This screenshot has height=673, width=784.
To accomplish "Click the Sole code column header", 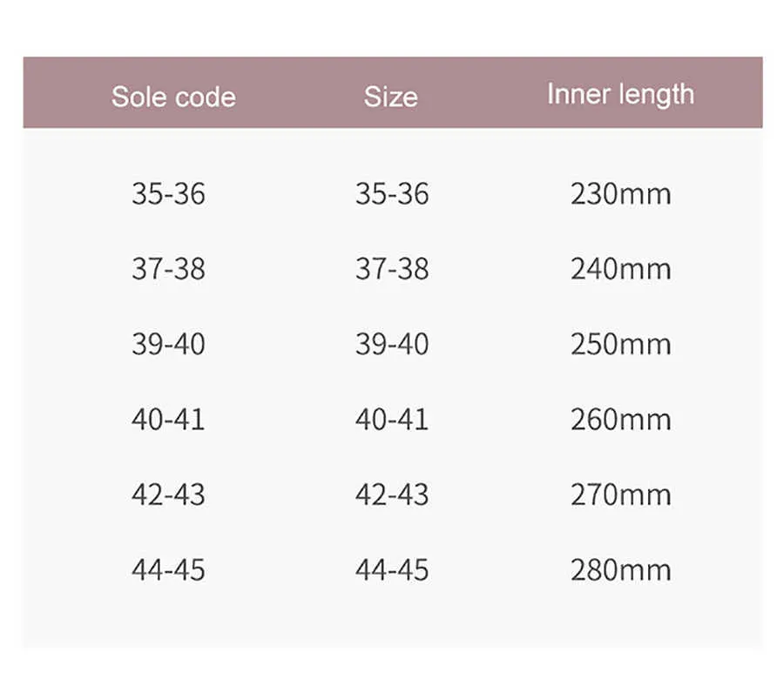I will point(173,97).
